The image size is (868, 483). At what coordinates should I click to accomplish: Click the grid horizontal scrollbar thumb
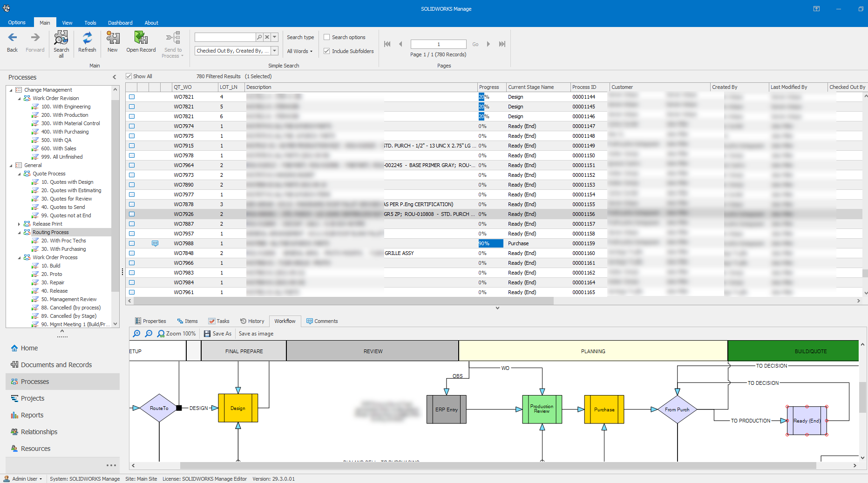click(344, 301)
